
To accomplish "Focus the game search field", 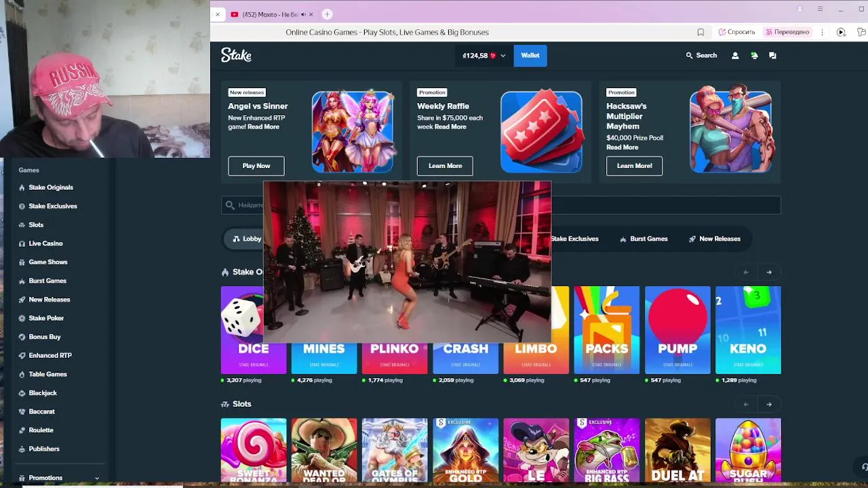I will [500, 205].
